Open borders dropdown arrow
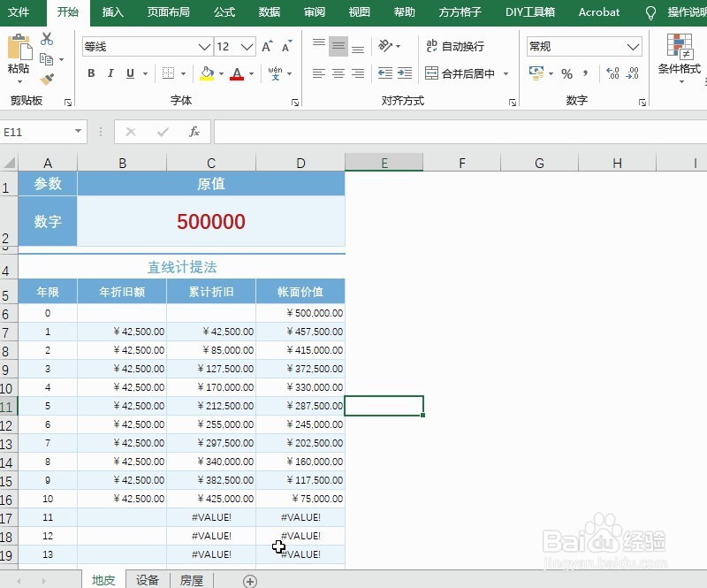Viewport: 707px width, 588px height. pos(183,73)
